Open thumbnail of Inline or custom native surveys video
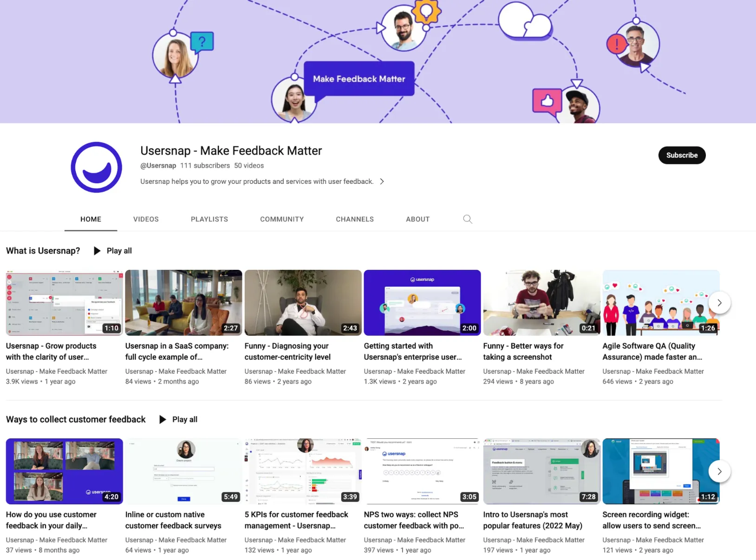Screen dimensions: 756x560 (x=183, y=471)
